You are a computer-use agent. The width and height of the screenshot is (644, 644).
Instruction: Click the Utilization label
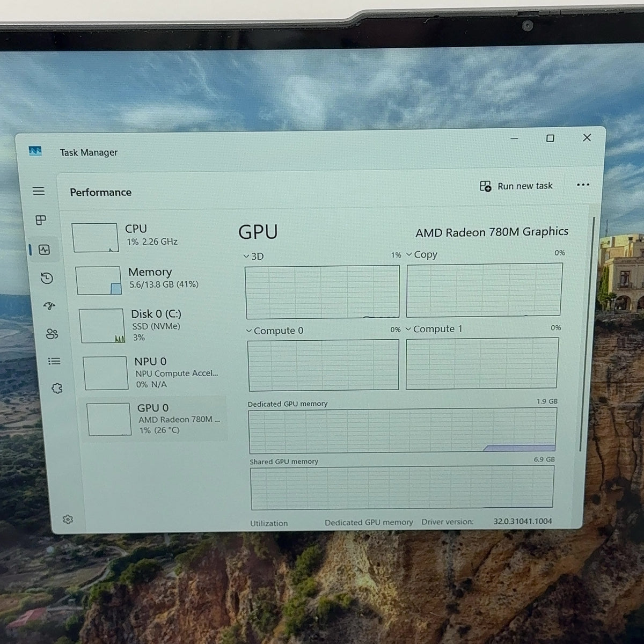point(269,523)
